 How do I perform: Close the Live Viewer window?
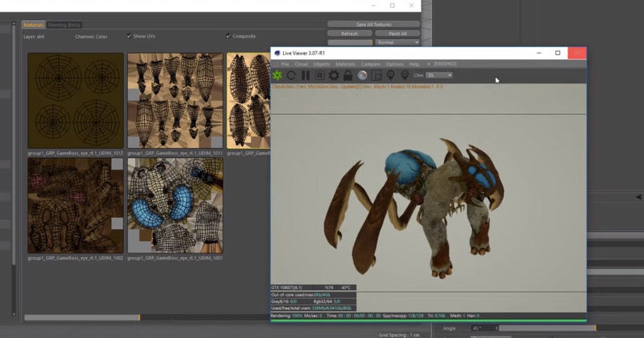577,53
